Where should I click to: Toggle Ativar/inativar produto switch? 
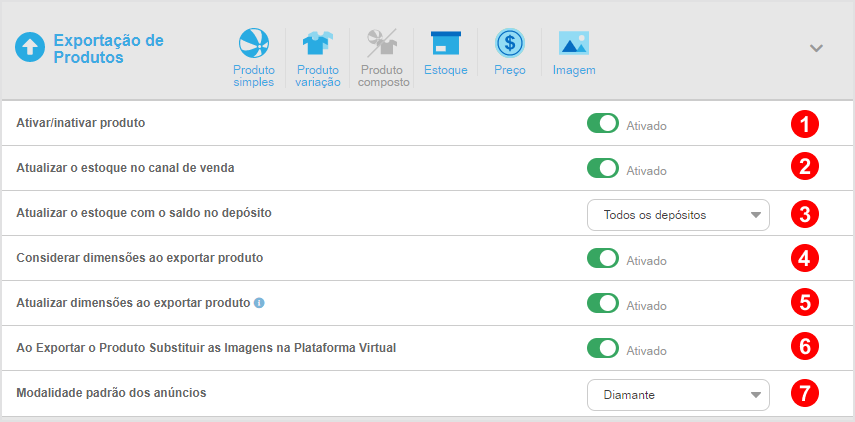(603, 123)
